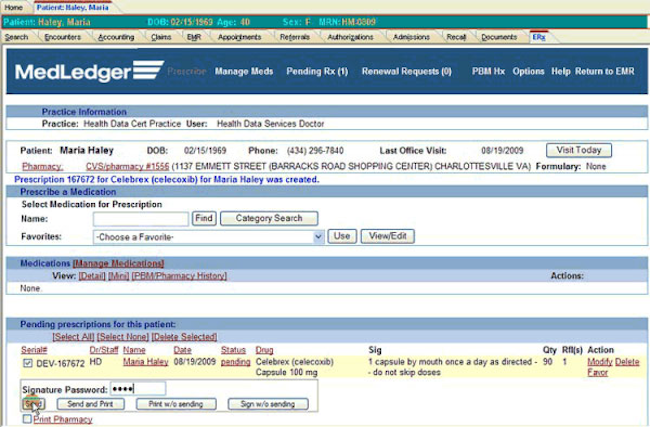The width and height of the screenshot is (650, 427).
Task: Click Sign w/o sending button
Action: click(x=267, y=404)
